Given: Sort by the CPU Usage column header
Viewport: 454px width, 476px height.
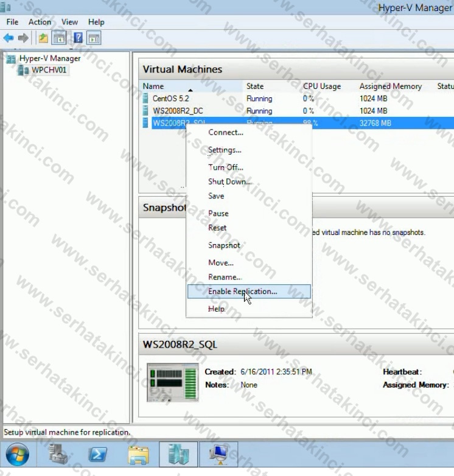Looking at the screenshot, I should (x=328, y=86).
